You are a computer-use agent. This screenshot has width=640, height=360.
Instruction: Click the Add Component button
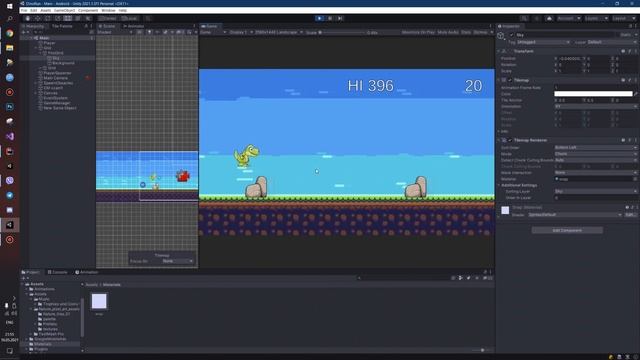(567, 230)
